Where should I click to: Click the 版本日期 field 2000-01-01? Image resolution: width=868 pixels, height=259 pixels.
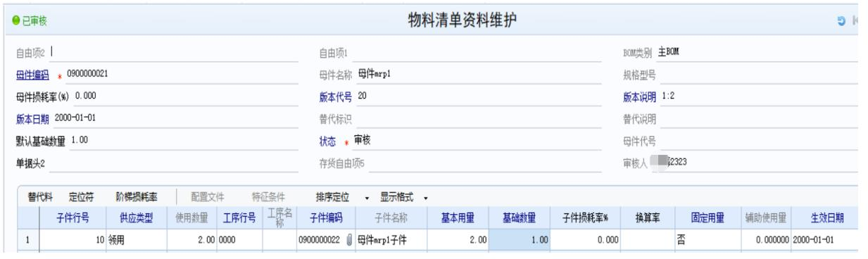click(176, 118)
